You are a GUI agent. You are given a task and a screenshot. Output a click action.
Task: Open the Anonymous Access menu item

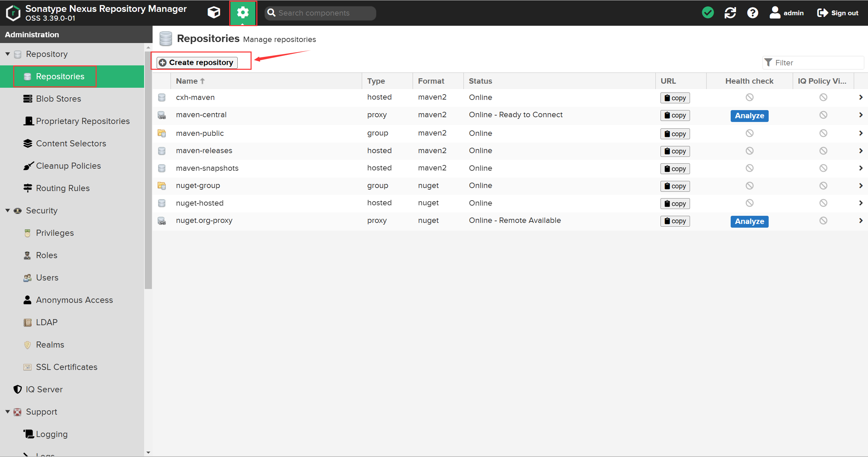point(74,300)
